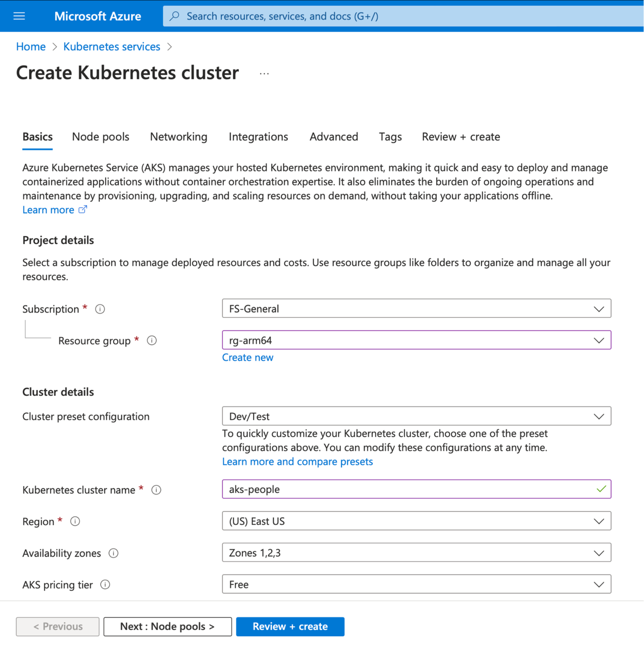Open the hamburger portal menu

pos(19,16)
